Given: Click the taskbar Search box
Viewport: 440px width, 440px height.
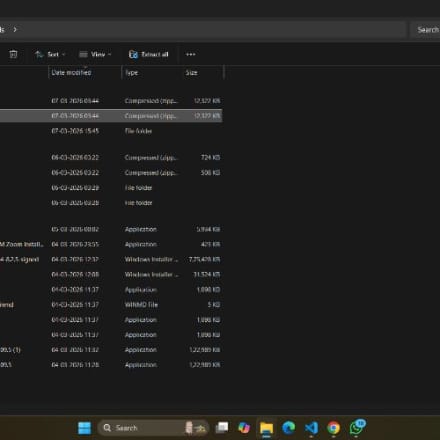Looking at the screenshot, I should coord(153,428).
